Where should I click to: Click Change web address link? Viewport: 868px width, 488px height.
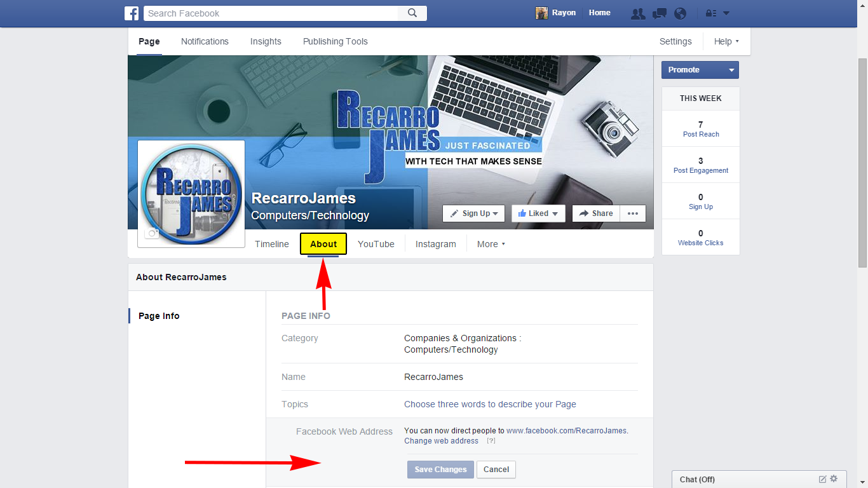[x=441, y=441]
